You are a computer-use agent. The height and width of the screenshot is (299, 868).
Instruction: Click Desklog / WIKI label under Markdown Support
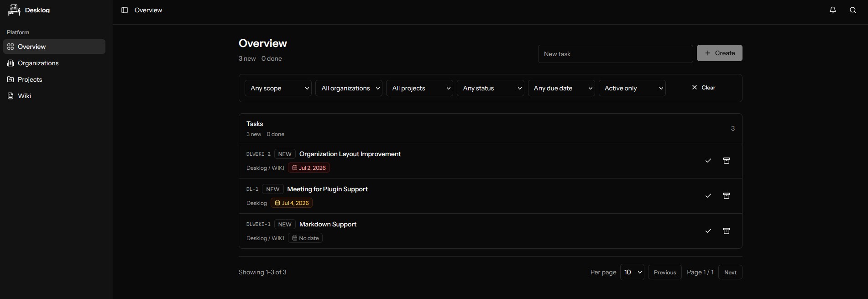[265, 238]
